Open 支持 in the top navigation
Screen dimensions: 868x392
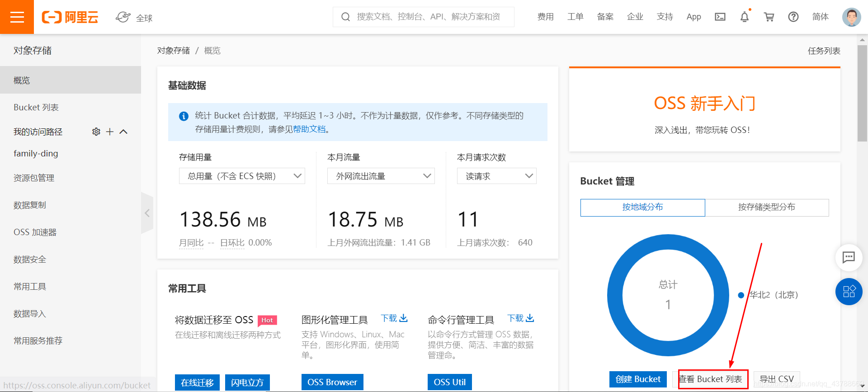[x=665, y=17]
